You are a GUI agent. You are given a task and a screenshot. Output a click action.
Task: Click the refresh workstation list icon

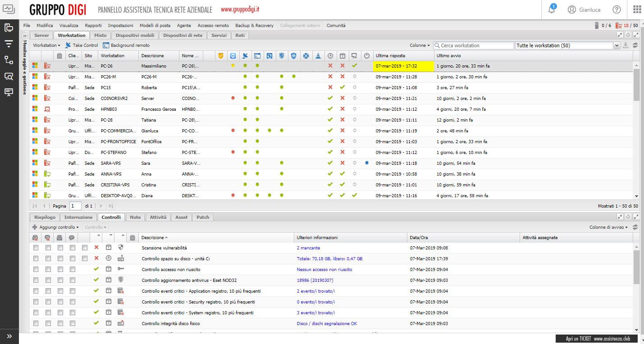point(635,45)
